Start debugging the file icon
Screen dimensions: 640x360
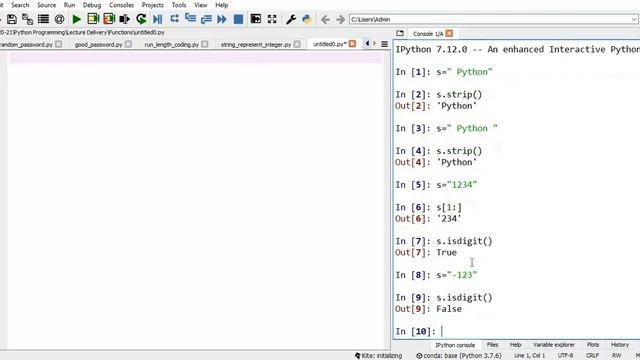point(158,19)
